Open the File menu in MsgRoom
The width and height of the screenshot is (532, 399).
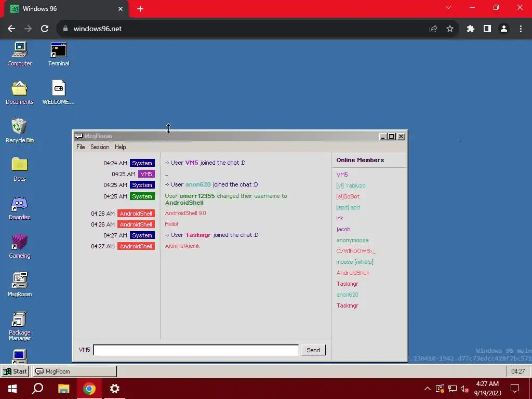pyautogui.click(x=81, y=147)
